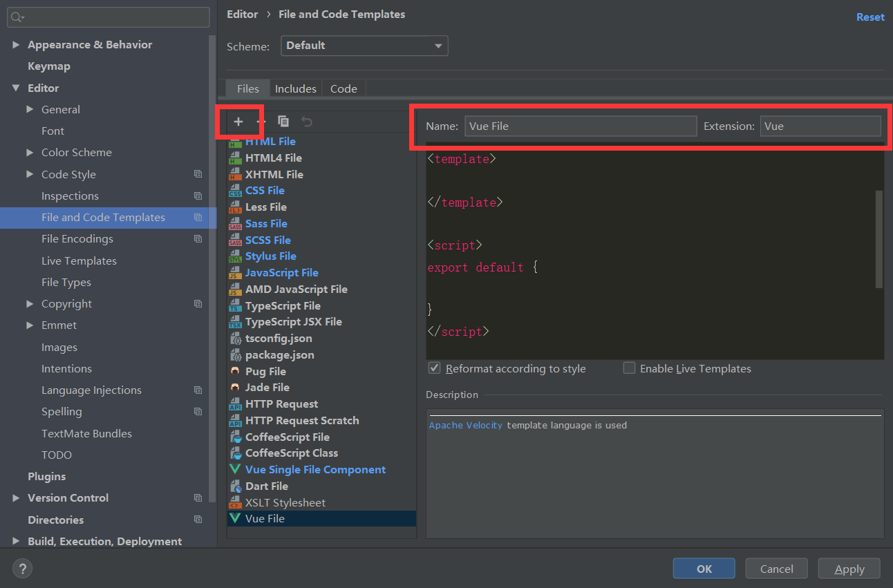The height and width of the screenshot is (588, 893).
Task: Open the Code tab
Action: (344, 88)
